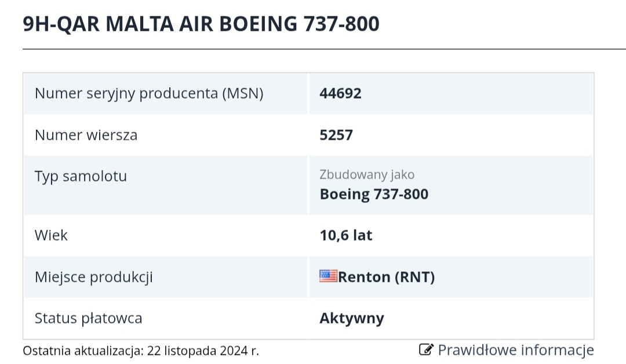Screen dimensions: 626x364
Task: Click the Wiek row label
Action: [51, 235]
